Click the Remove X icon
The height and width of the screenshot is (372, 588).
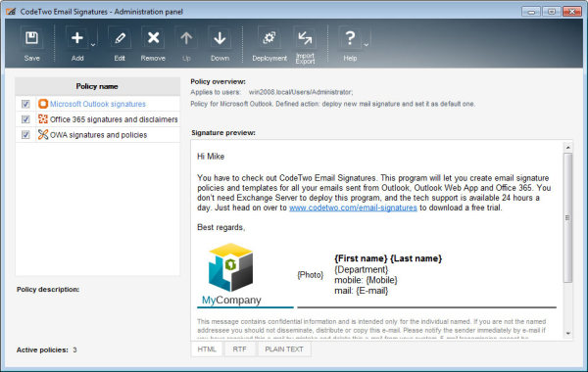(x=153, y=38)
